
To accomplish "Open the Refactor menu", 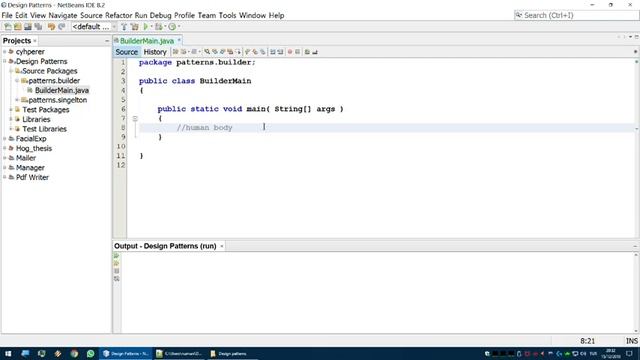I will [118, 16].
